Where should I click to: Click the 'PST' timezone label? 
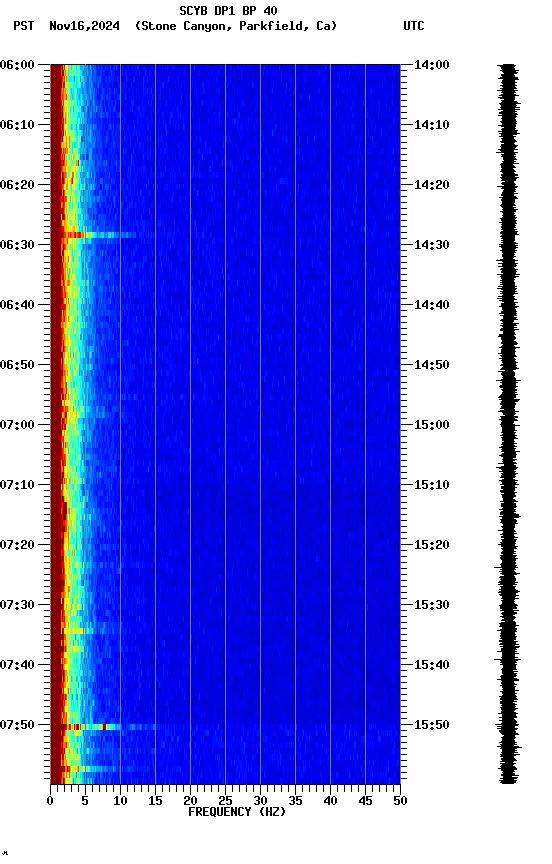(x=24, y=26)
